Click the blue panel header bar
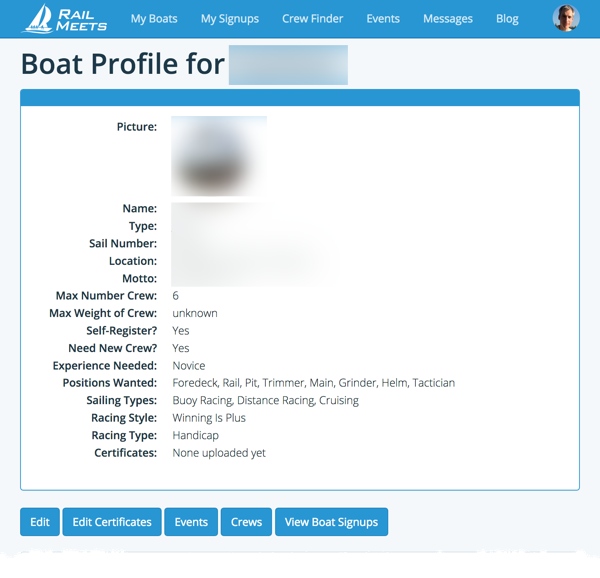 [x=300, y=97]
